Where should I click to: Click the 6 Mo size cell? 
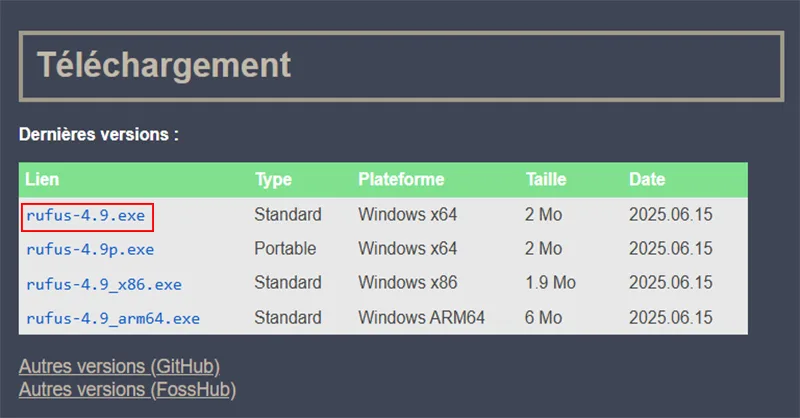click(543, 317)
